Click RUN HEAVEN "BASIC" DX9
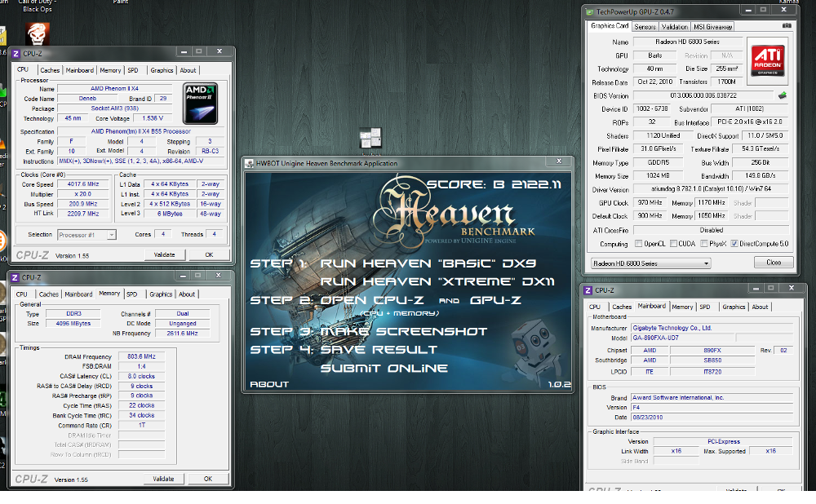816x504 pixels. (x=428, y=263)
